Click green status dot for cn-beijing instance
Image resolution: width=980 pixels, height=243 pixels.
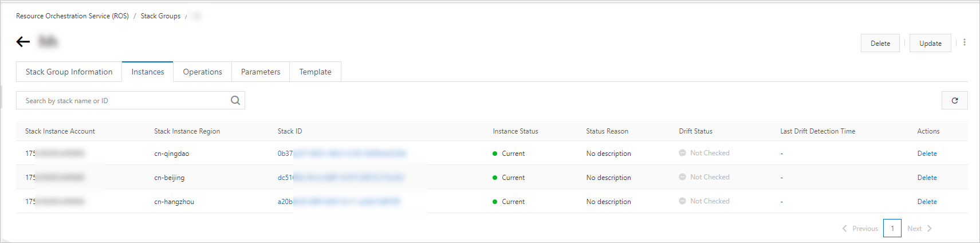pos(495,178)
